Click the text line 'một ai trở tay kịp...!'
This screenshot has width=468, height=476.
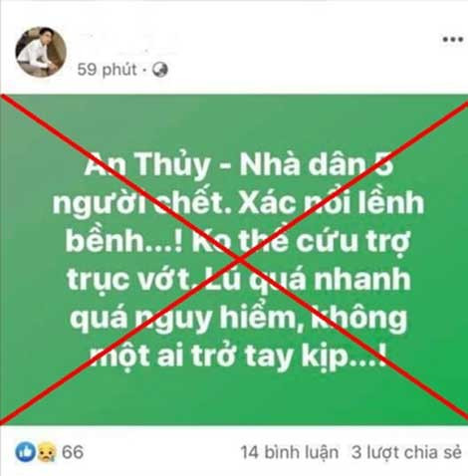(x=238, y=357)
